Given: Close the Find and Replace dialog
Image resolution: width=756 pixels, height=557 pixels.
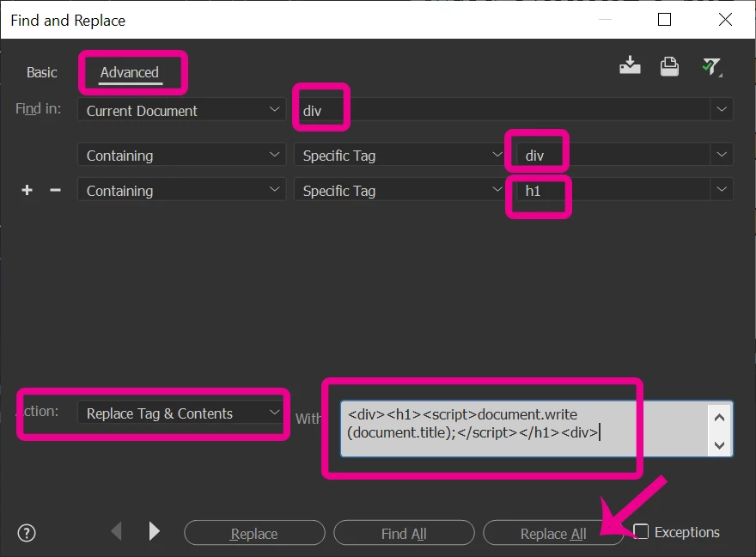Looking at the screenshot, I should (x=725, y=19).
